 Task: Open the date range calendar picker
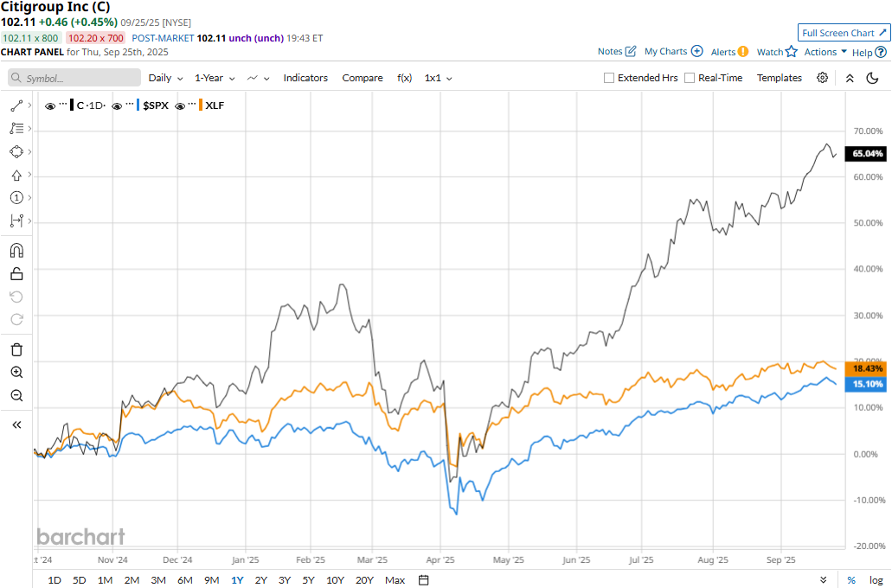tap(423, 580)
